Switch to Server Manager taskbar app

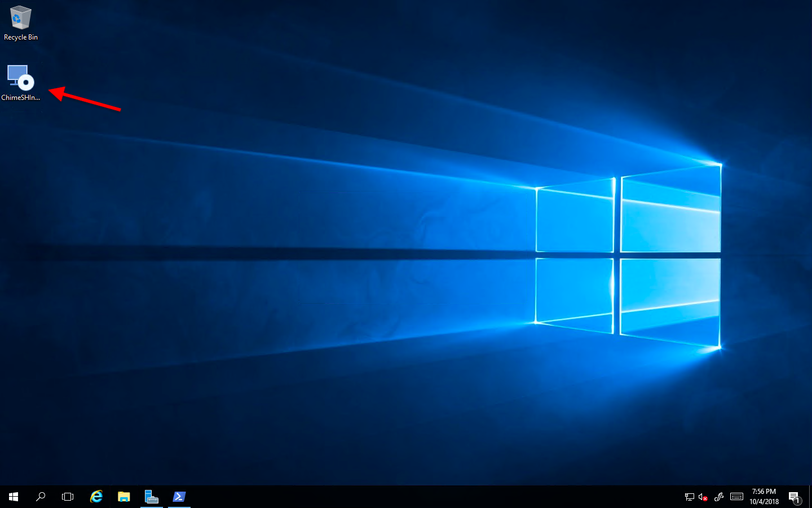pos(151,497)
